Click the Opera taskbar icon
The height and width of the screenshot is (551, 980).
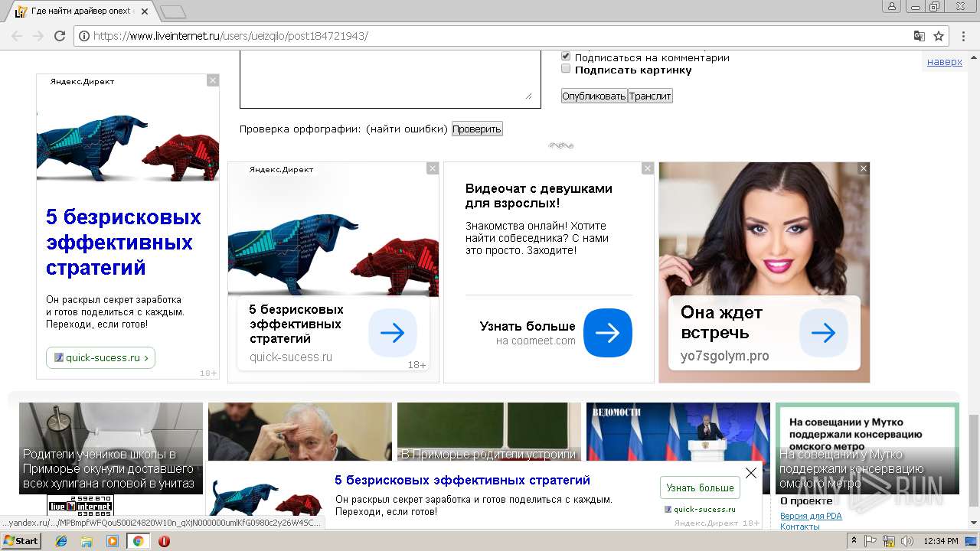pos(164,541)
